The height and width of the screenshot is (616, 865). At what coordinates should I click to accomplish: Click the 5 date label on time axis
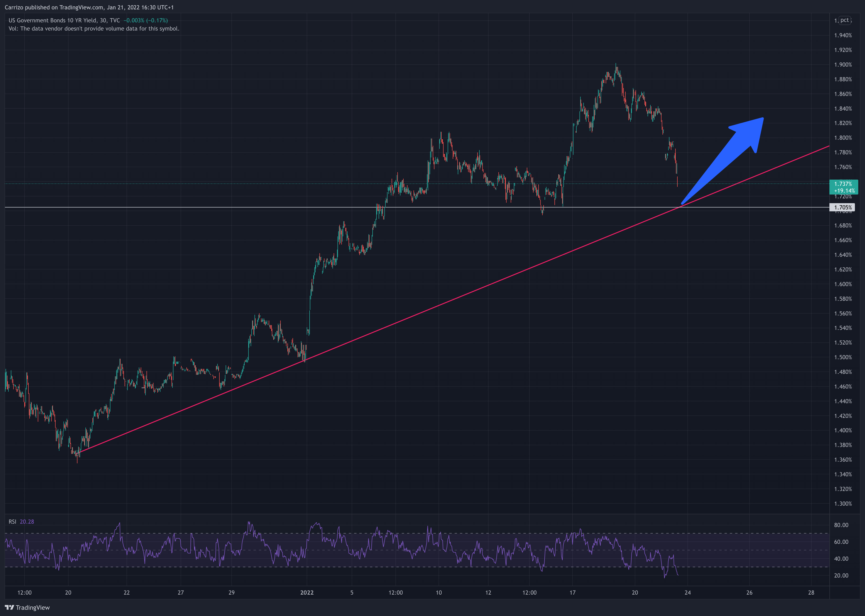tap(352, 592)
